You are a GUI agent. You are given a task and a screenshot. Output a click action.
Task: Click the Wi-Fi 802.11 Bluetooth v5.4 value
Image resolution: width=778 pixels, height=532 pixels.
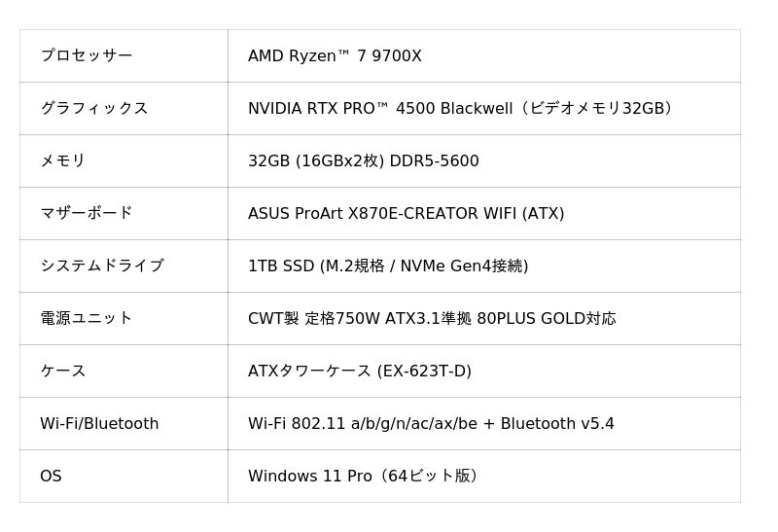point(431,424)
